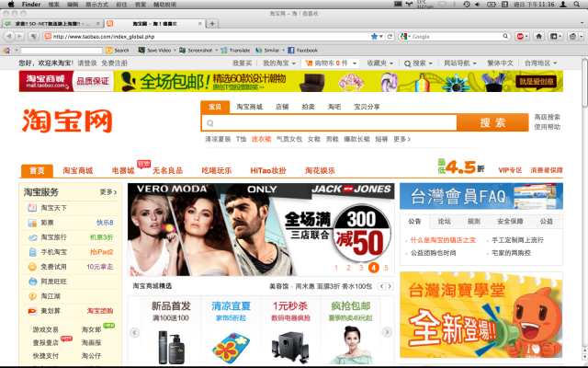Screen dimensions: 588x368
Task: Click the volume icon in menu bar
Action: [478, 4]
